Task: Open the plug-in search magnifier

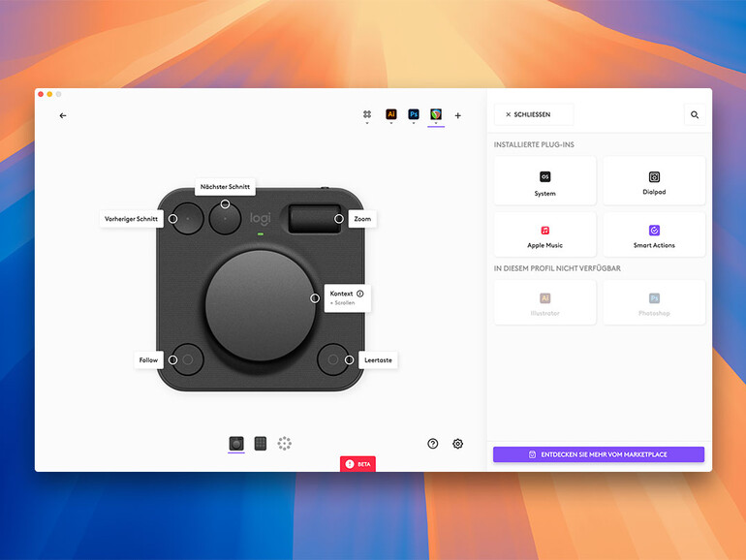Action: [695, 114]
